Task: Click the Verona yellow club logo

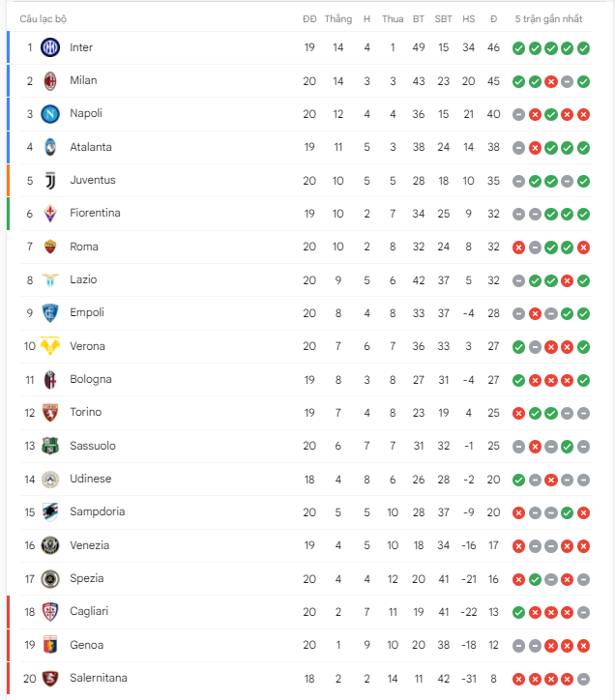Action: [x=50, y=346]
